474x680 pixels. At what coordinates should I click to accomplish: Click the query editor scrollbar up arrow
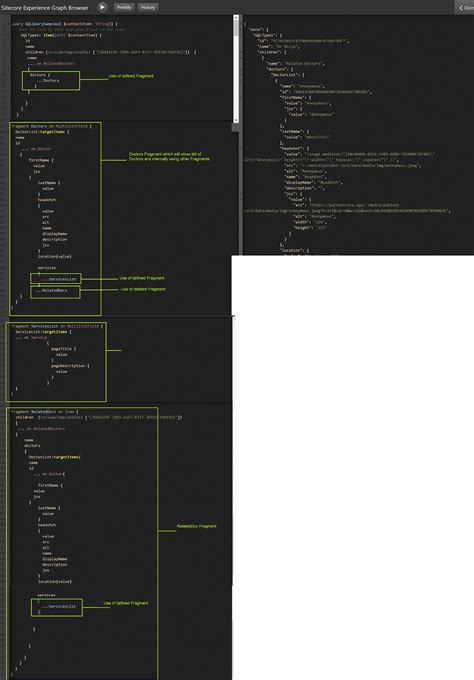point(236,18)
